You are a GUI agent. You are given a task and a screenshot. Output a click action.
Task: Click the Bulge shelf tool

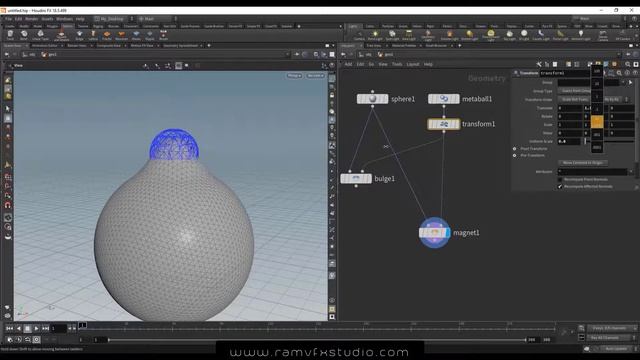pyautogui.click(x=79, y=35)
